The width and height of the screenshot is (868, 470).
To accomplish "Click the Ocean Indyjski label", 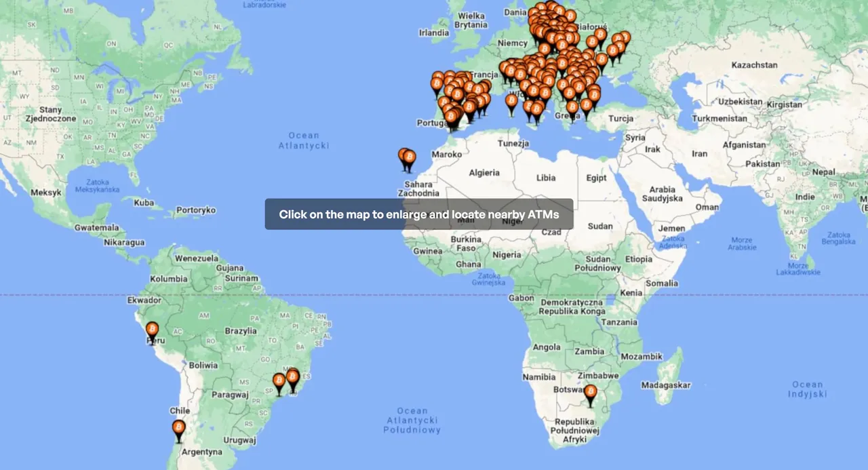I will pos(808,389).
